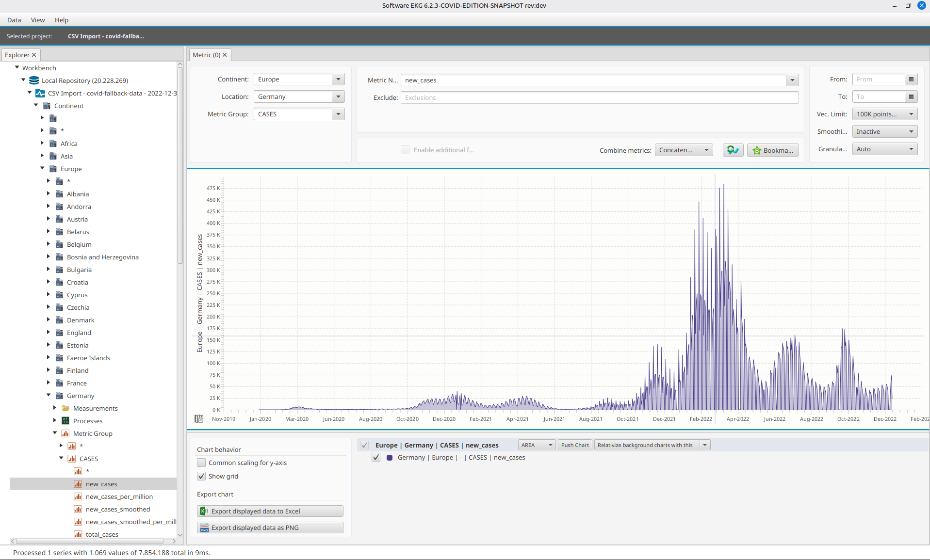Click the chart settings icon near Nov-2019
The image size is (930, 560).
click(199, 419)
